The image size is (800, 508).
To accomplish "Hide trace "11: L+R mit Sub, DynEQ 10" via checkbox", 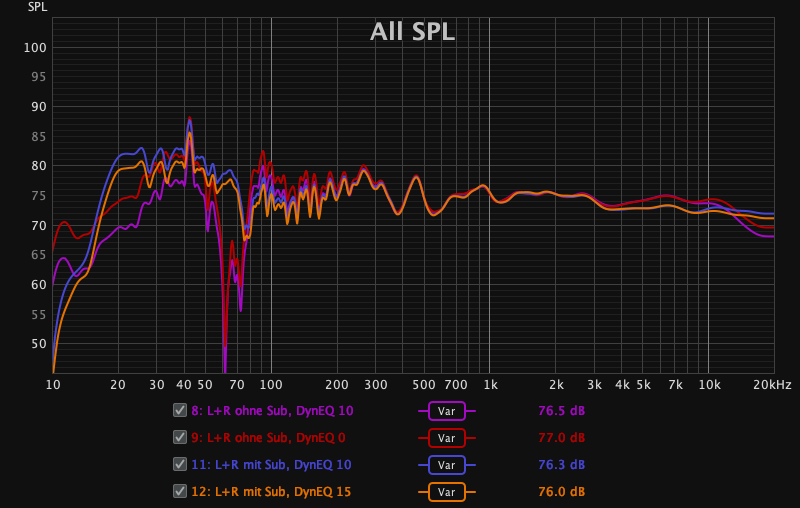I will pyautogui.click(x=180, y=464).
